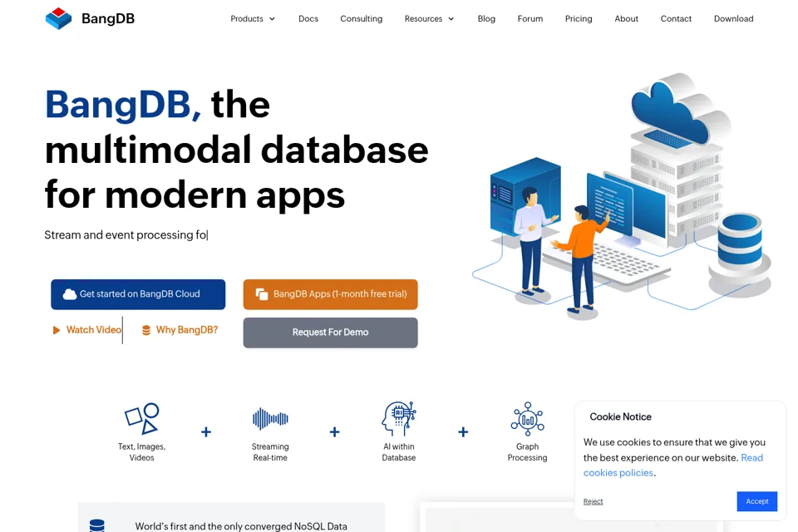Go to the Contact page
The height and width of the screenshot is (532, 798).
[676, 19]
